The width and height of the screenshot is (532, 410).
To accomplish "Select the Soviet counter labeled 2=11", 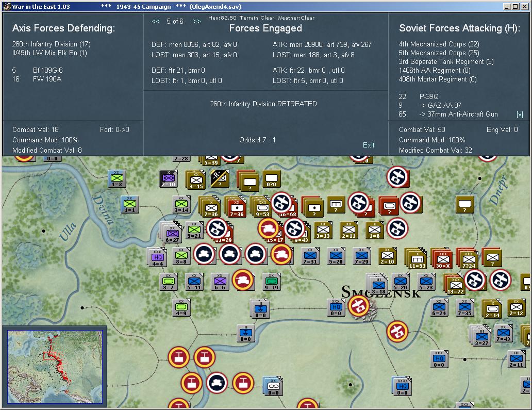I will (349, 231).
